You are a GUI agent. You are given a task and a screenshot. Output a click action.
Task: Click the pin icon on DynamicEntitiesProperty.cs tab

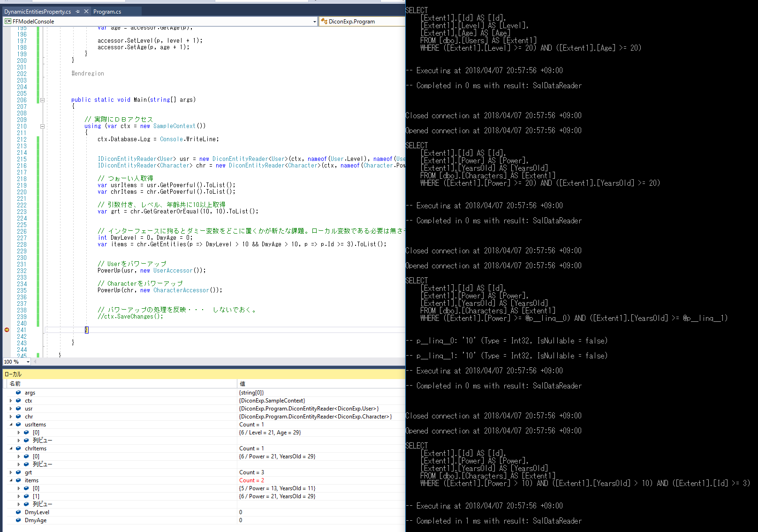pyautogui.click(x=78, y=11)
